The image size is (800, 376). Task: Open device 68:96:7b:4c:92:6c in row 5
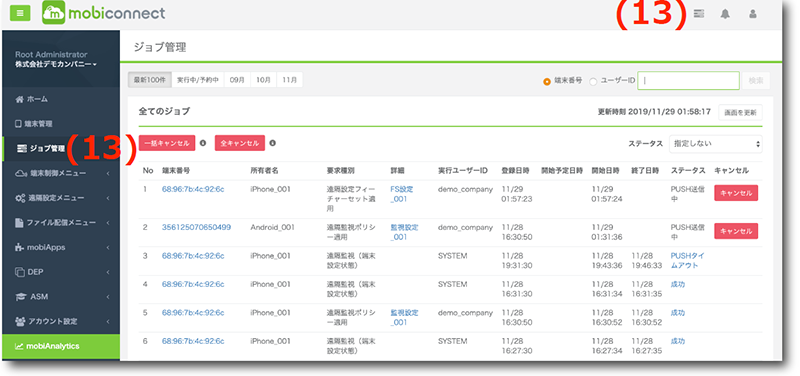coord(193,313)
